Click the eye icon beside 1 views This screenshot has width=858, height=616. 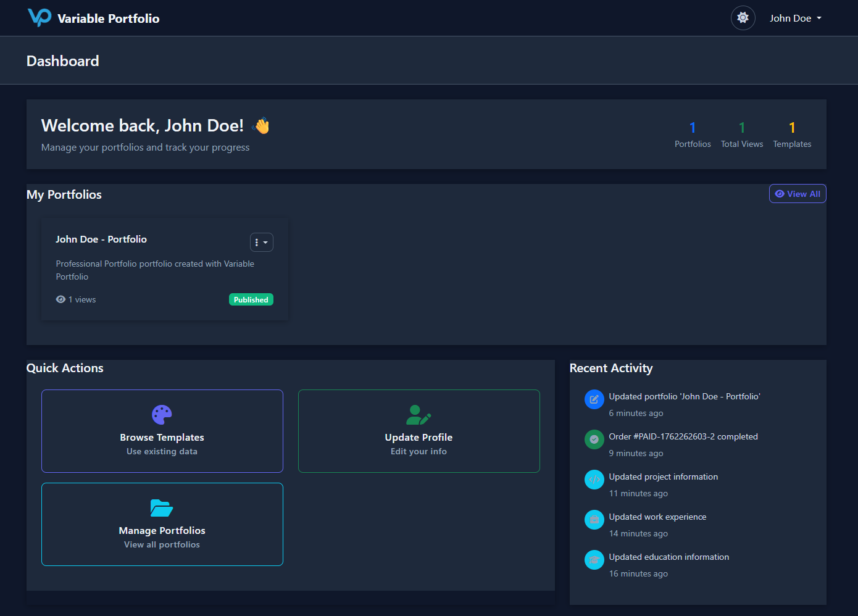point(60,299)
